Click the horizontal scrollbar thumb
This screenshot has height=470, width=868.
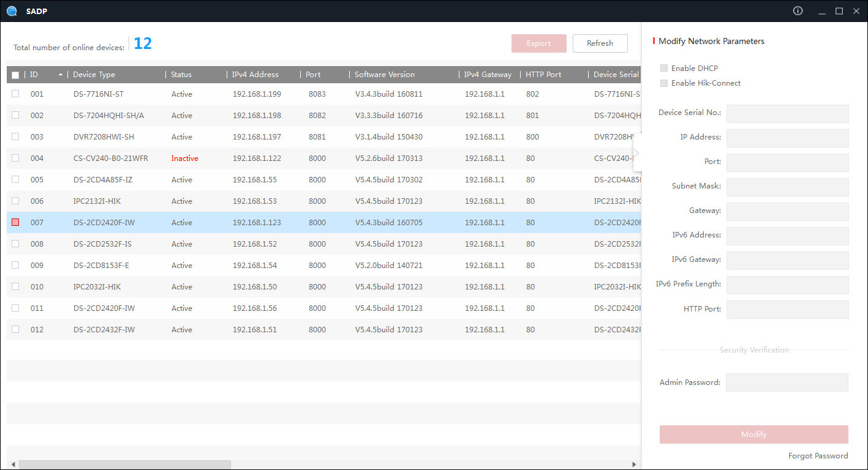point(125,464)
